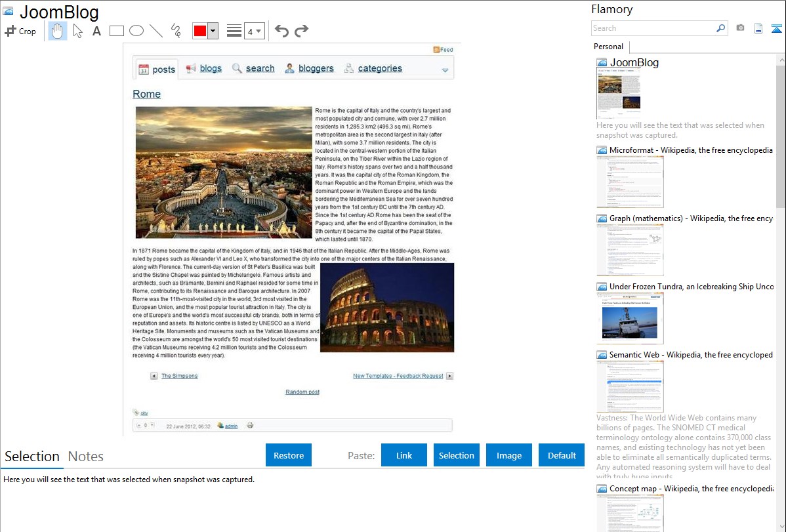This screenshot has height=532, width=786.
Task: Click the search magnifier icon
Action: pos(721,28)
